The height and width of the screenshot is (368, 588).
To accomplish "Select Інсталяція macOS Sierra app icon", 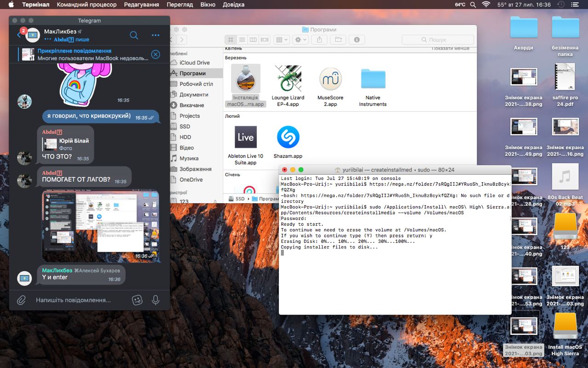I will [x=246, y=79].
